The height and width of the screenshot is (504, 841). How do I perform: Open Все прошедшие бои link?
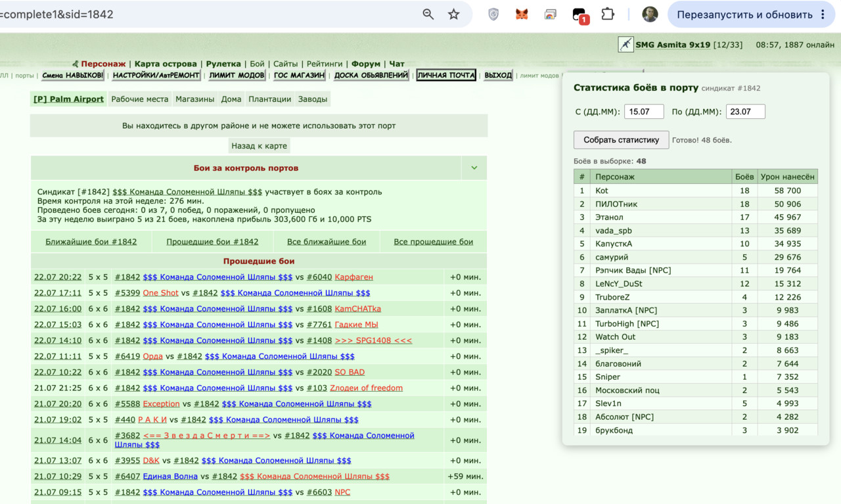(433, 242)
